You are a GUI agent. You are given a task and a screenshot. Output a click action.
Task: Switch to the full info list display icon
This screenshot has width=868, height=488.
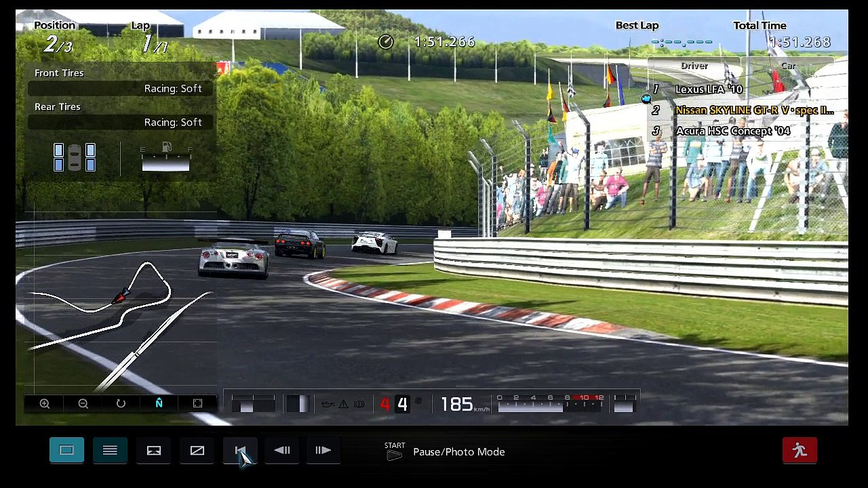point(110,450)
